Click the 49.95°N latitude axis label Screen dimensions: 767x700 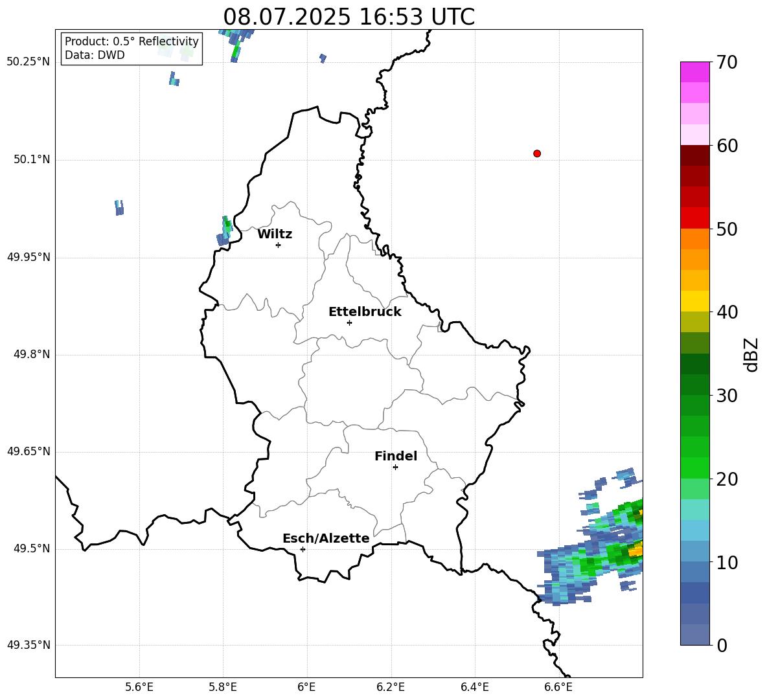pos(29,256)
